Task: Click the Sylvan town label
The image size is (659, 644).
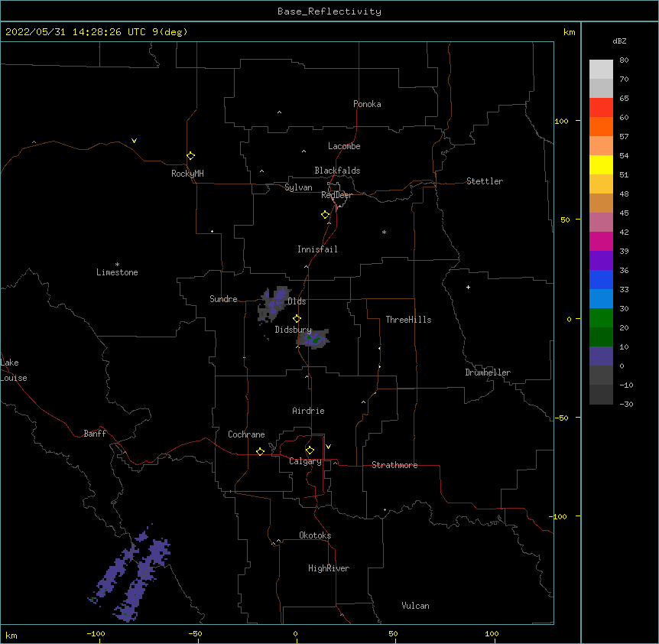Action: click(x=298, y=187)
